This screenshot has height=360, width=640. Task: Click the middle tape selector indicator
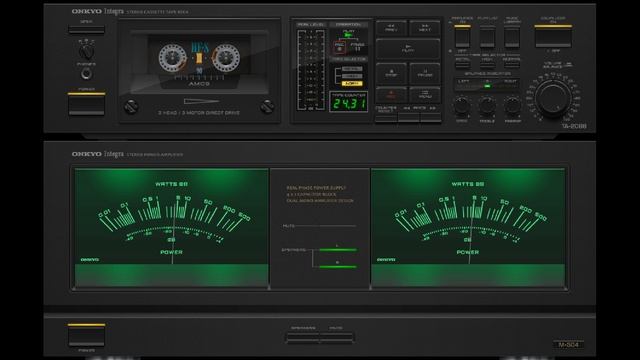coord(352,76)
